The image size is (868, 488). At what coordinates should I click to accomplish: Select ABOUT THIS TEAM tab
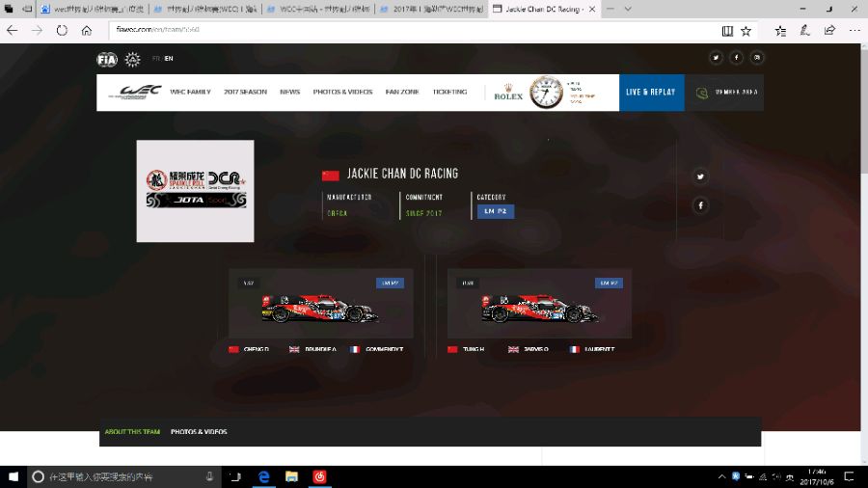point(132,431)
